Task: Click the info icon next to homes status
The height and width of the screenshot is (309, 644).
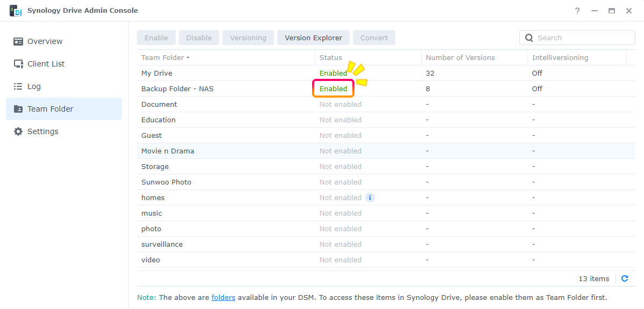Action: (x=370, y=198)
